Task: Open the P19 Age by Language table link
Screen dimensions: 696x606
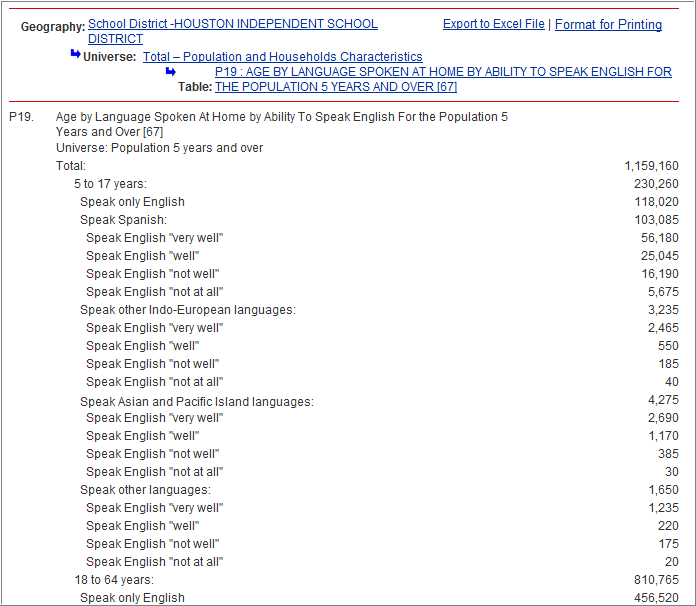Action: (x=443, y=79)
